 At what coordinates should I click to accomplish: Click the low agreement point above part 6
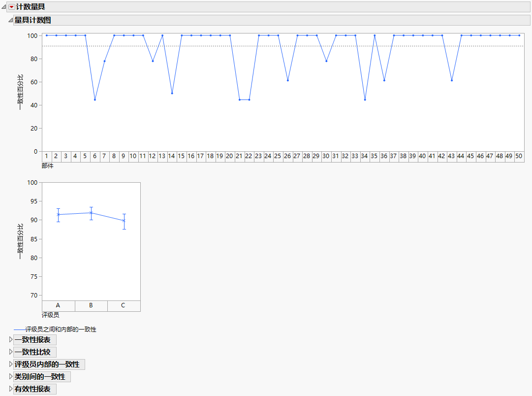point(94,99)
